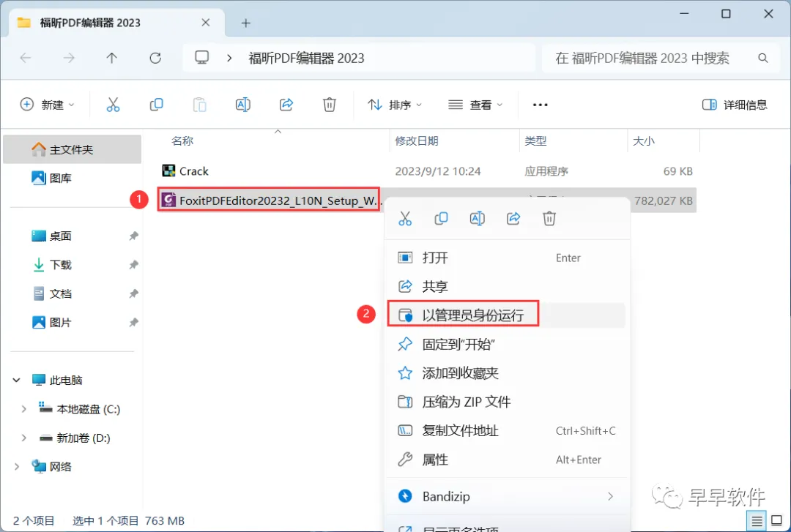
Task: Go forward with the right arrow
Action: (69, 58)
